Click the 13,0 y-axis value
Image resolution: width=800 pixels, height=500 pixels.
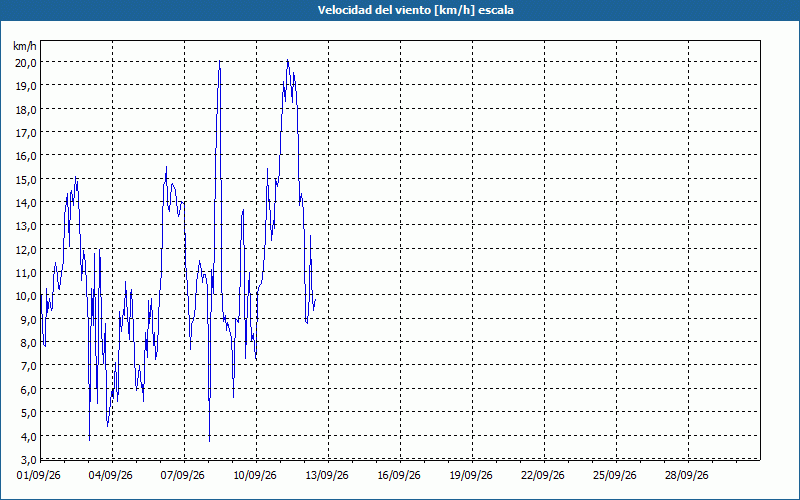tap(26, 226)
